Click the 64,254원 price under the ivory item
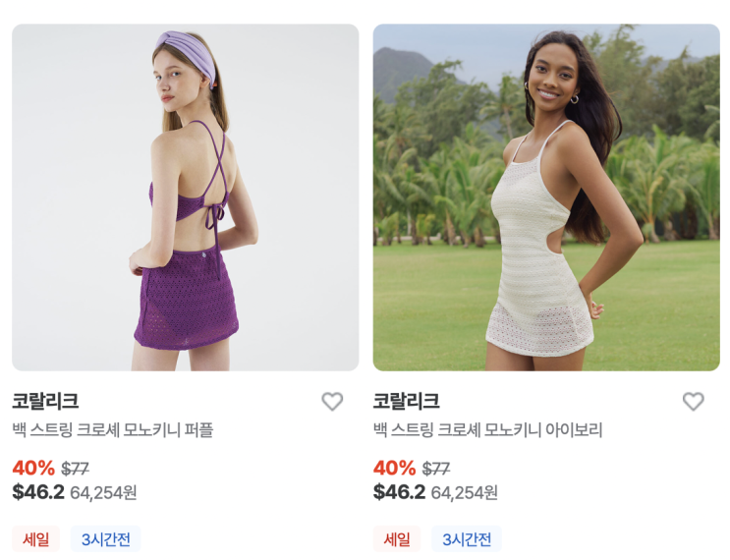The width and height of the screenshot is (730, 560). (465, 492)
